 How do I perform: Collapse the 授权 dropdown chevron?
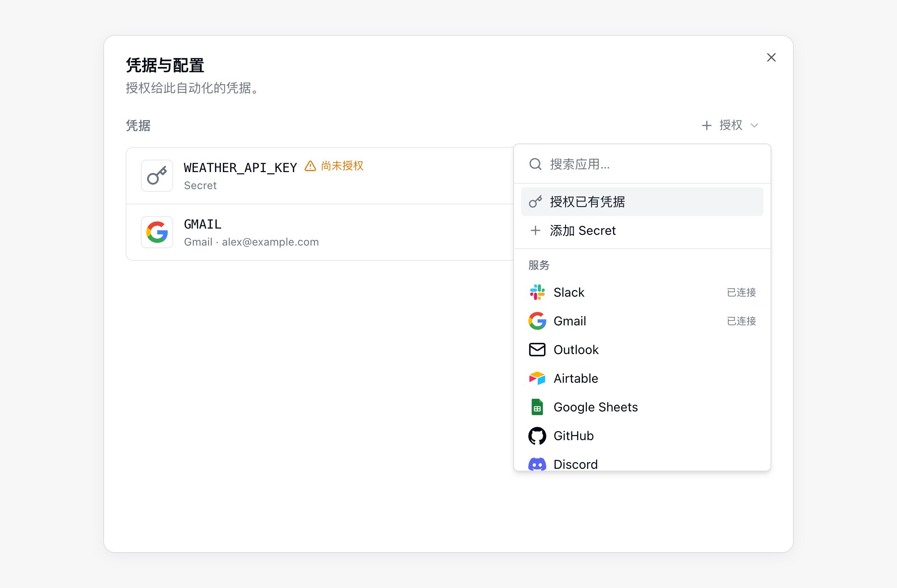tap(754, 125)
